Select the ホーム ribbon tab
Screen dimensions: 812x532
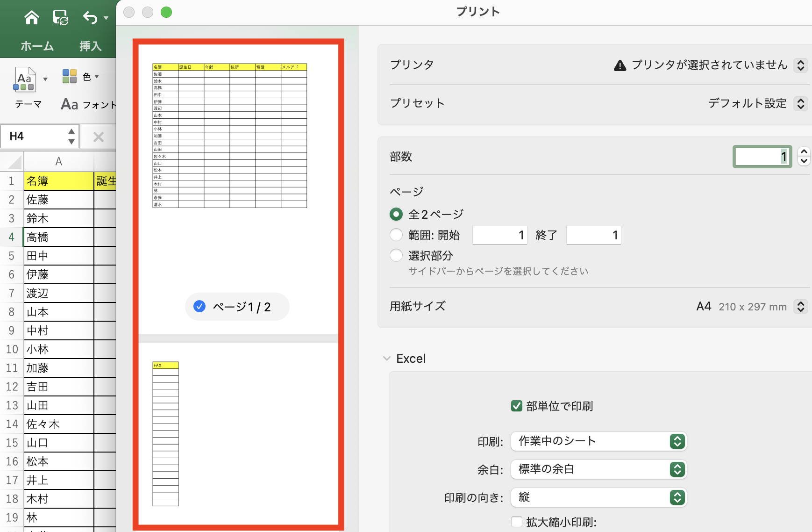[x=37, y=46]
